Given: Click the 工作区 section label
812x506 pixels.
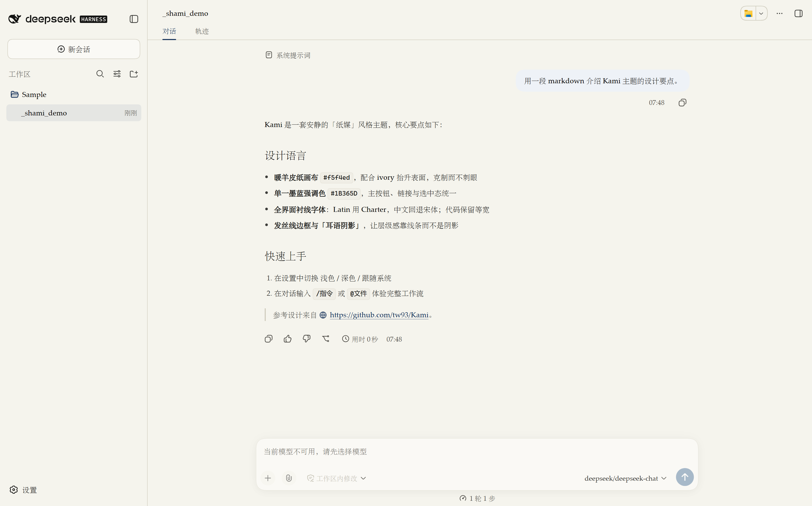Looking at the screenshot, I should click(20, 74).
